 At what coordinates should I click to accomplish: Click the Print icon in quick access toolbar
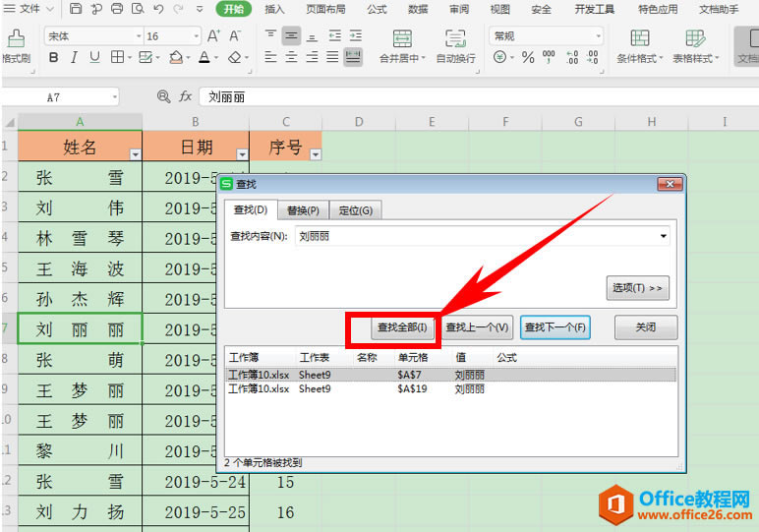pos(117,8)
